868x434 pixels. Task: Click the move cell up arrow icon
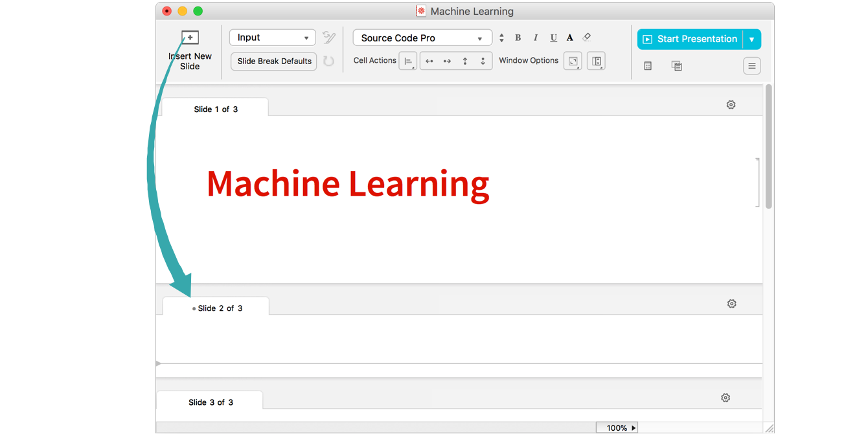point(465,61)
